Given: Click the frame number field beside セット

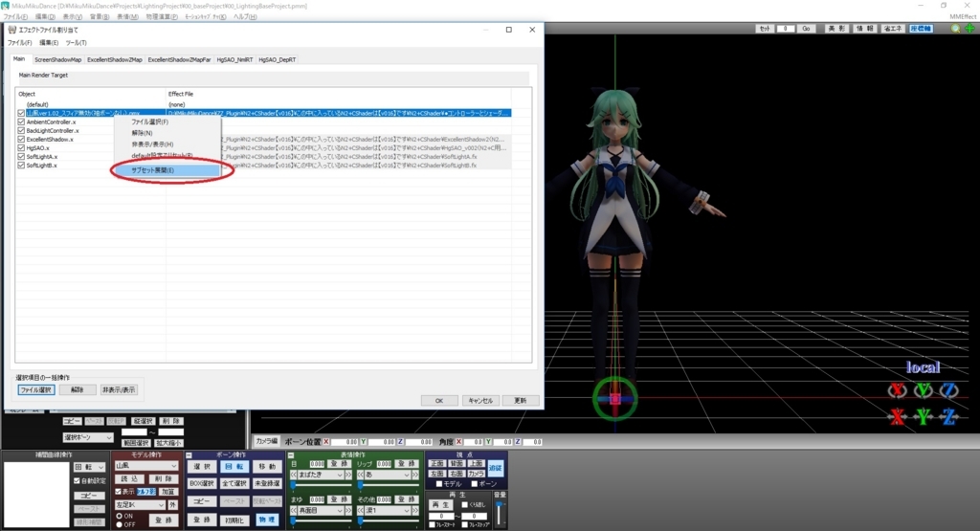Looking at the screenshot, I should click(786, 29).
